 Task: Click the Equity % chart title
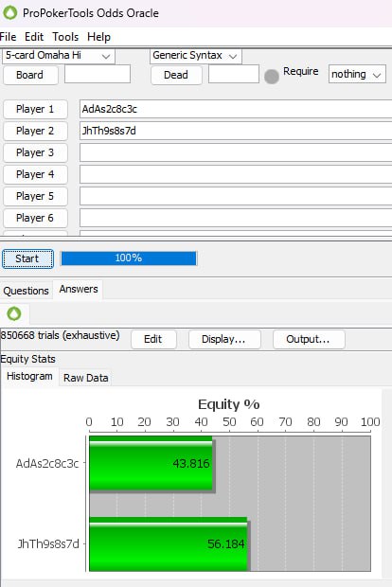click(x=229, y=404)
